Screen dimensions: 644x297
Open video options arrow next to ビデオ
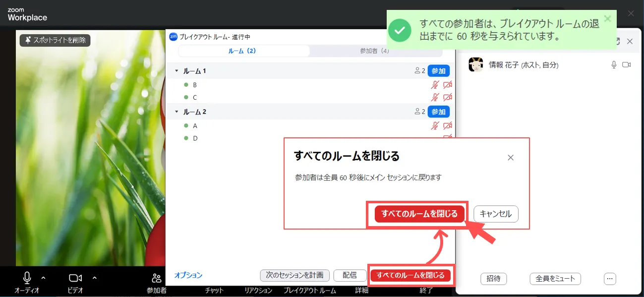tap(95, 278)
